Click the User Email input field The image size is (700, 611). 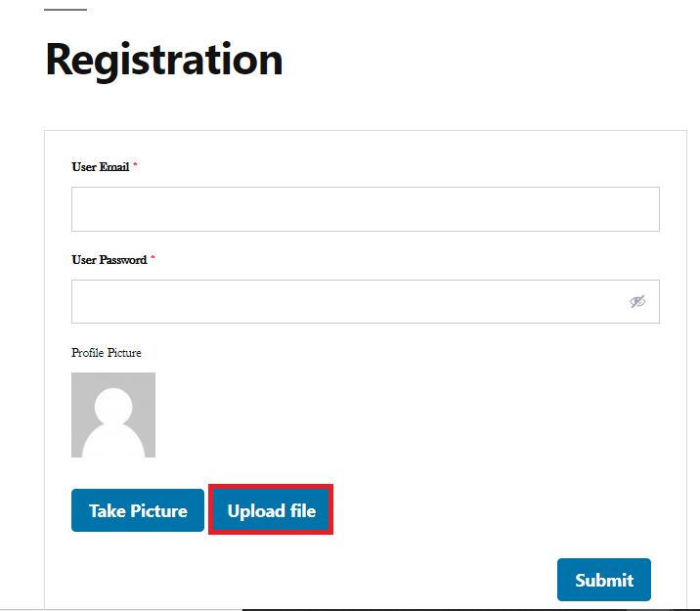[365, 209]
